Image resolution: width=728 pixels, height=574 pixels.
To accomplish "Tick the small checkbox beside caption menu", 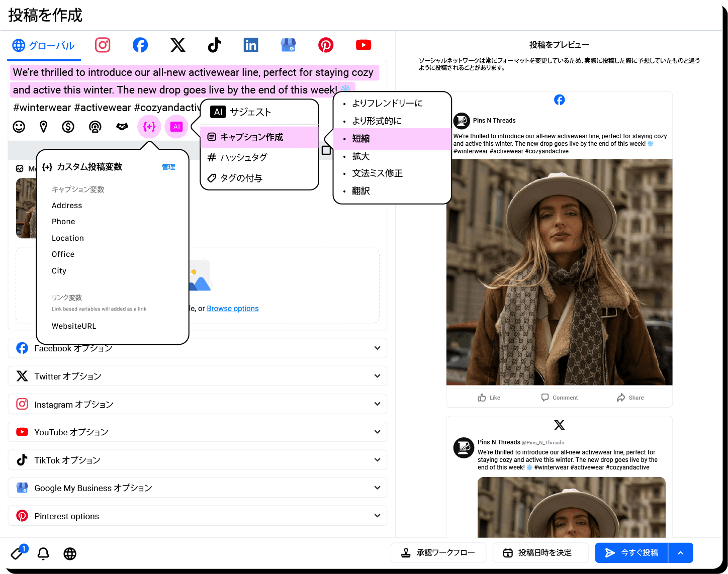I will click(x=326, y=150).
